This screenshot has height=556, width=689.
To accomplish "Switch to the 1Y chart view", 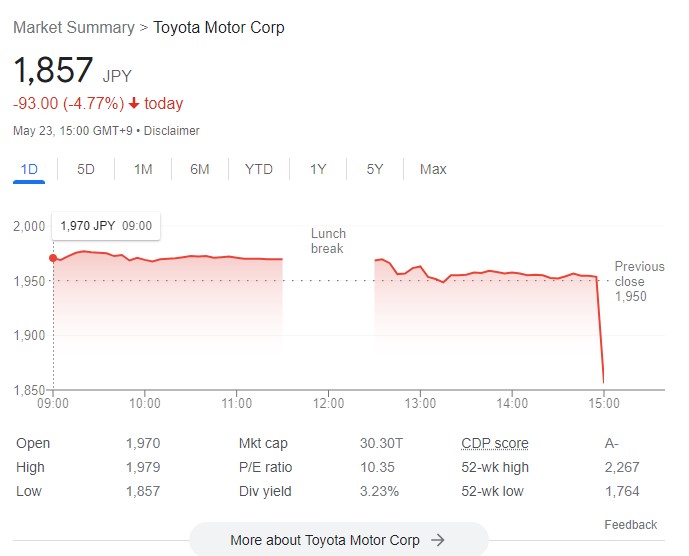I will pos(318,169).
